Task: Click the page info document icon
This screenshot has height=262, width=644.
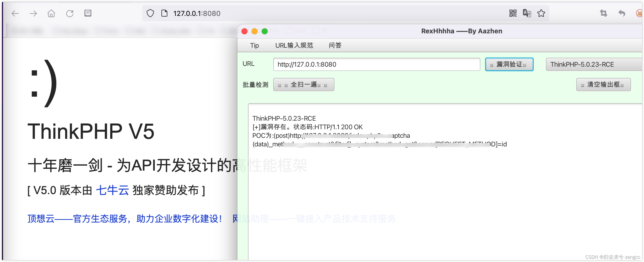Action: [164, 13]
